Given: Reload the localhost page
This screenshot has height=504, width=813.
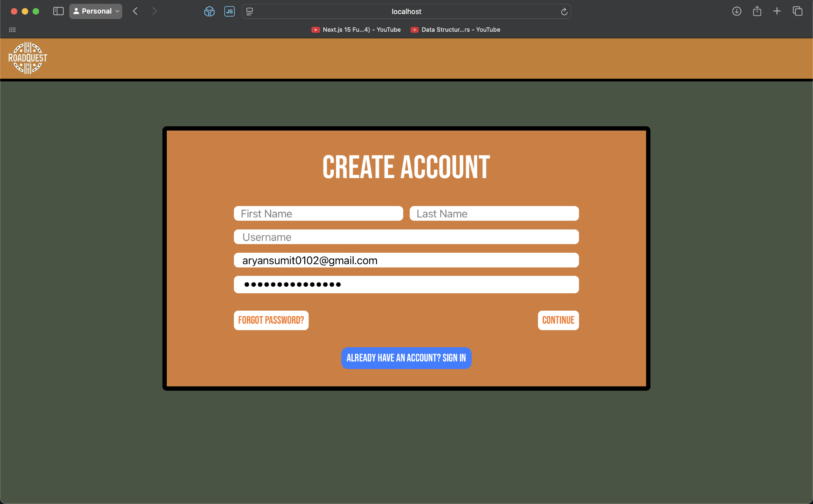Looking at the screenshot, I should (564, 12).
